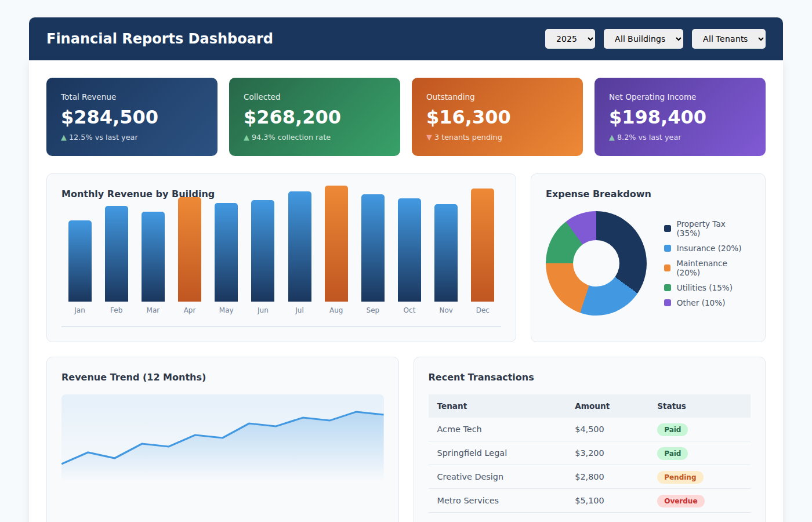Open the All Tenants dropdown
The width and height of the screenshot is (812, 522).
tap(728, 38)
